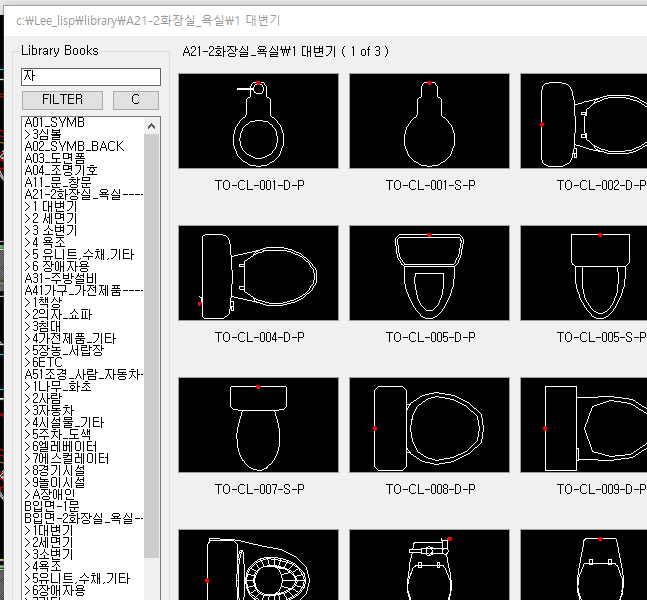Select the TO-CL-001-S-P toilet thumbnail
Image resolution: width=647 pixels, height=600 pixels.
tap(429, 121)
